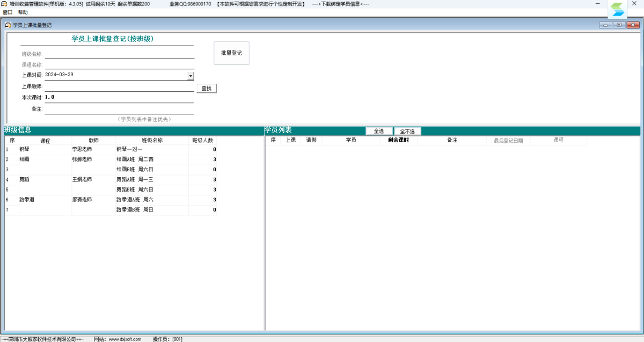Click the 学员列表 panel title

click(x=278, y=130)
